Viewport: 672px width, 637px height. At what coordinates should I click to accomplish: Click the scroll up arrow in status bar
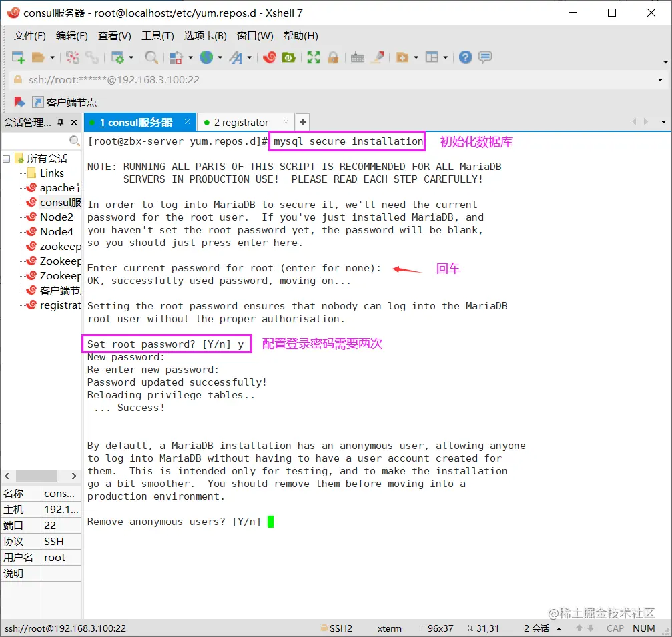pos(579,628)
